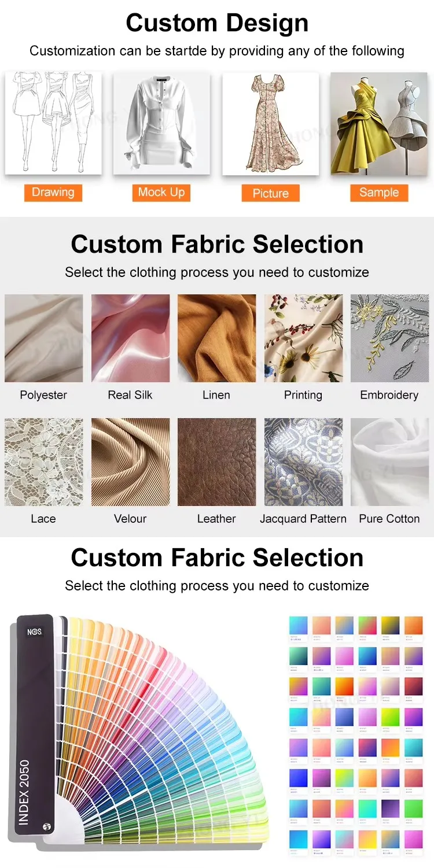Pick the brown Linen fabric swatch
The image size is (434, 868).
click(216, 338)
